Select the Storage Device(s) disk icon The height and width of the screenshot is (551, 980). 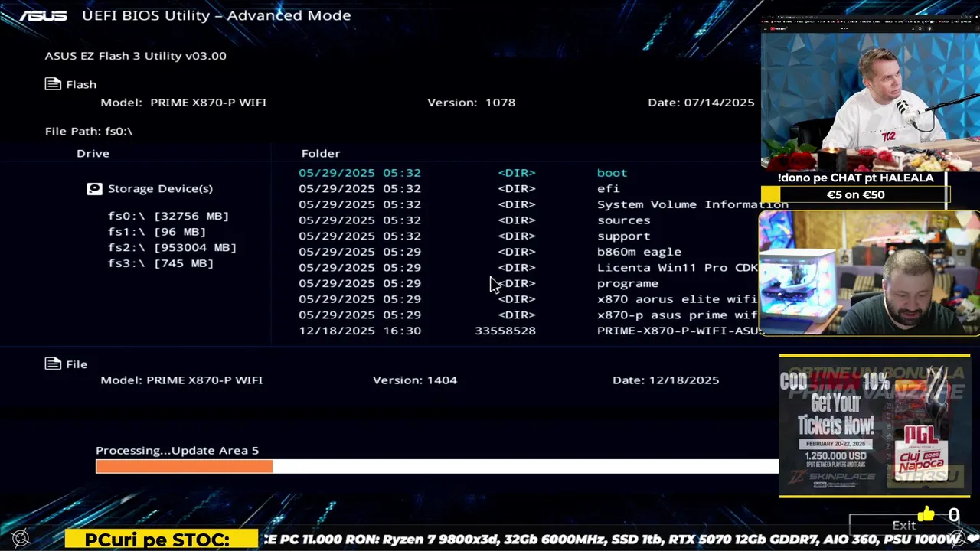click(x=94, y=188)
